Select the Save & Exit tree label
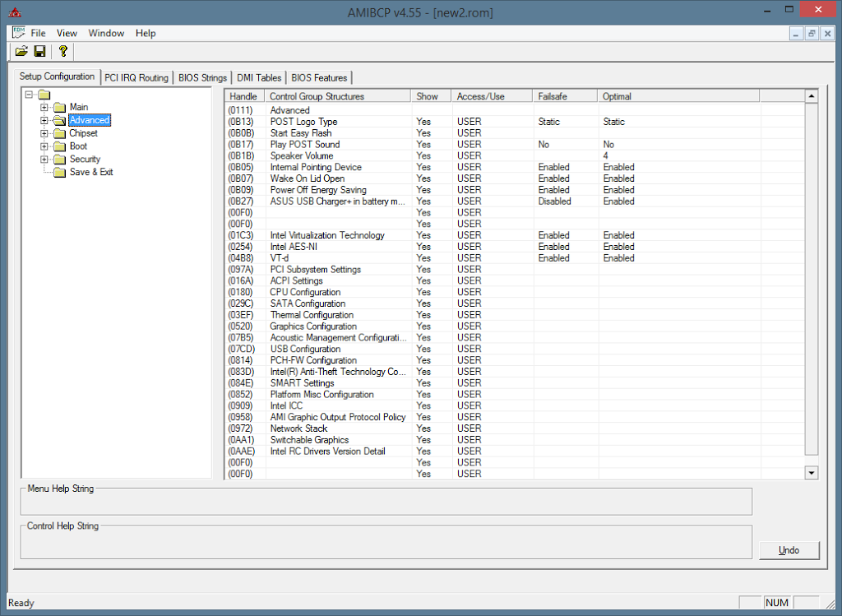The height and width of the screenshot is (616, 842). point(91,172)
